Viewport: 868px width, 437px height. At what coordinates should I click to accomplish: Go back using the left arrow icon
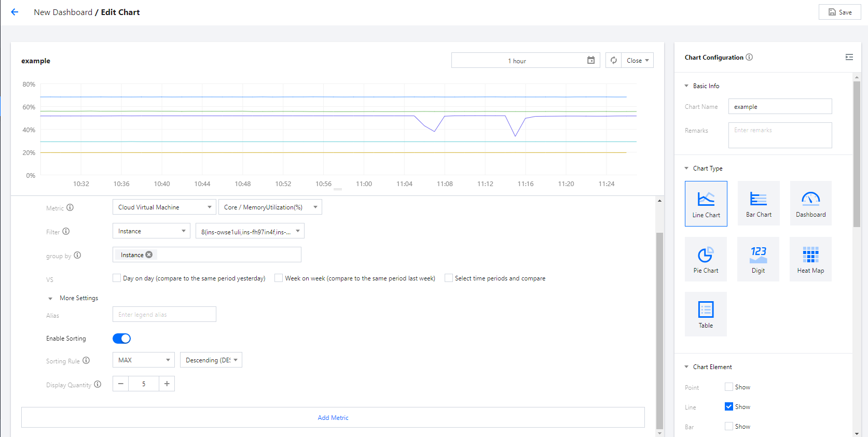pos(15,12)
